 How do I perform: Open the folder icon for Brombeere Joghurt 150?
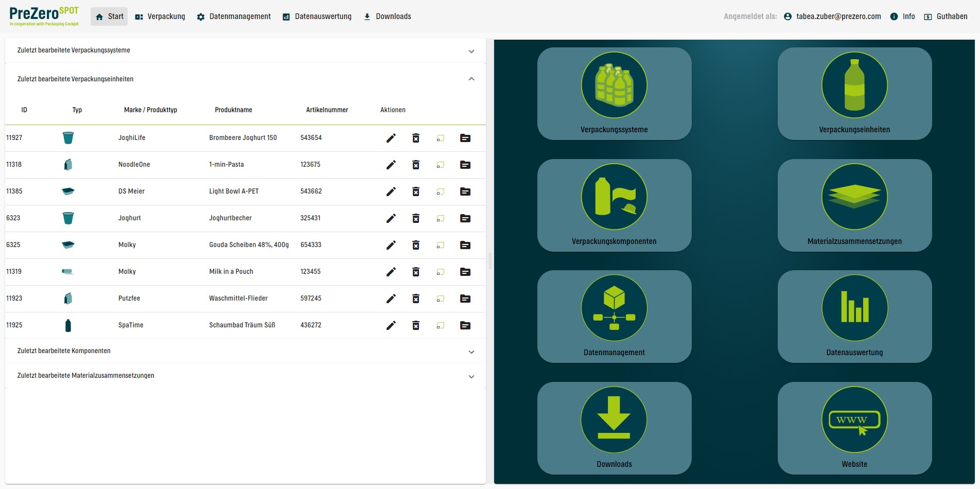click(x=465, y=138)
